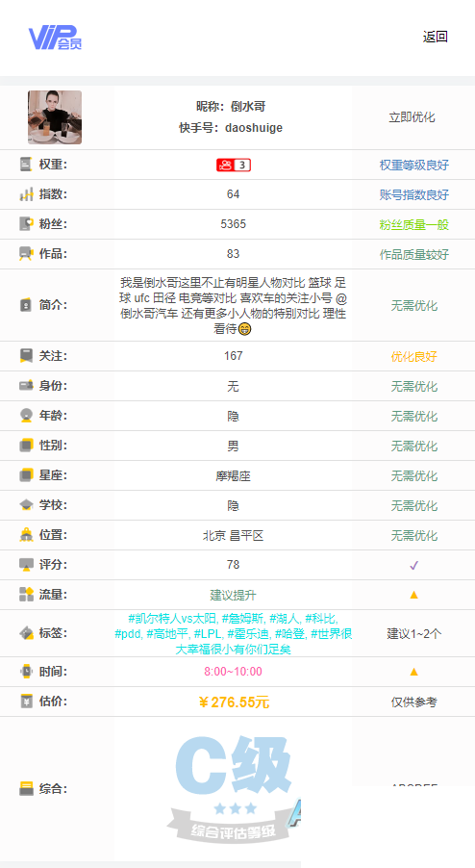The height and width of the screenshot is (868, 475).
Task: Open the user's avatar thumbnail
Action: (55, 117)
